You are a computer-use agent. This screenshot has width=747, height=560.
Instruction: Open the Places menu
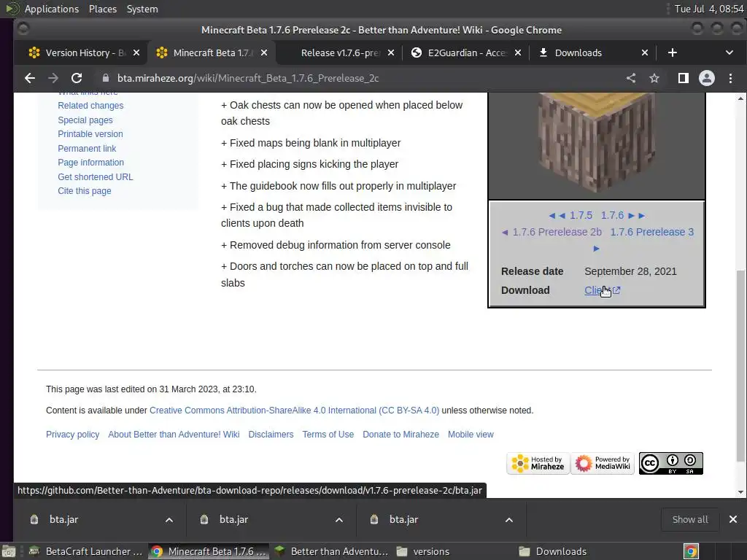[102, 9]
